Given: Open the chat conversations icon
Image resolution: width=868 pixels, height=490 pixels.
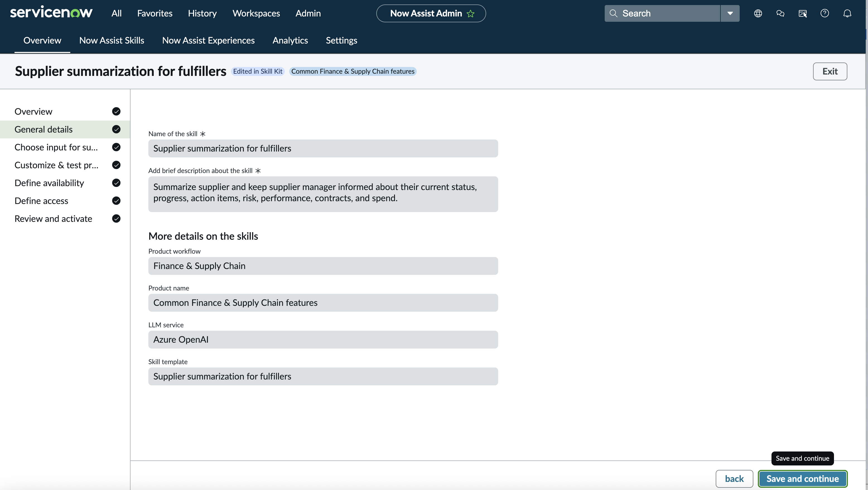Looking at the screenshot, I should point(780,13).
